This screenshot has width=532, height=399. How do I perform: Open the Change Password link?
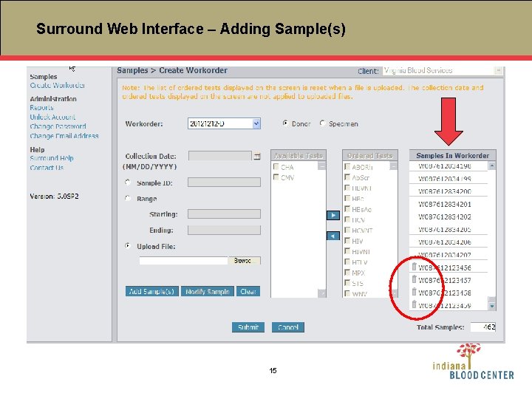click(58, 126)
